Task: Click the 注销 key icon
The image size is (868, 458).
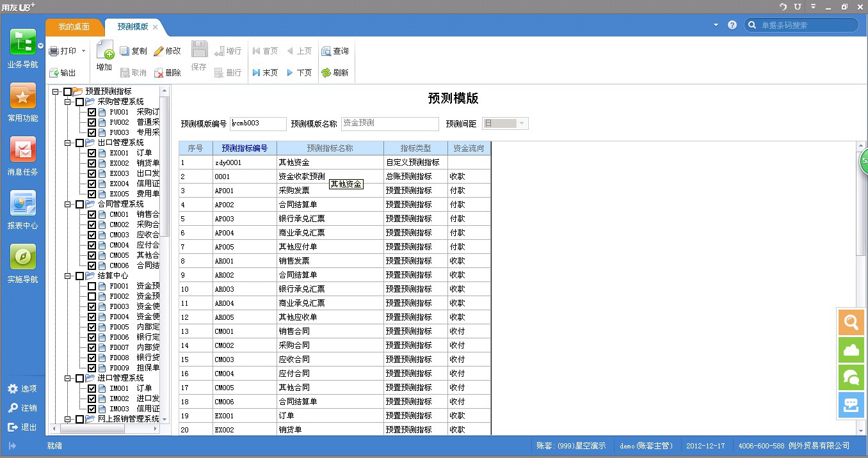Action: pyautogui.click(x=13, y=408)
